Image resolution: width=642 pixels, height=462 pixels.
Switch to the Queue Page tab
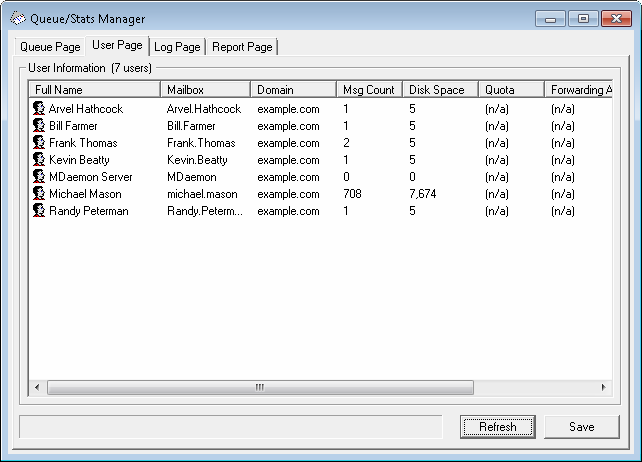(x=50, y=47)
